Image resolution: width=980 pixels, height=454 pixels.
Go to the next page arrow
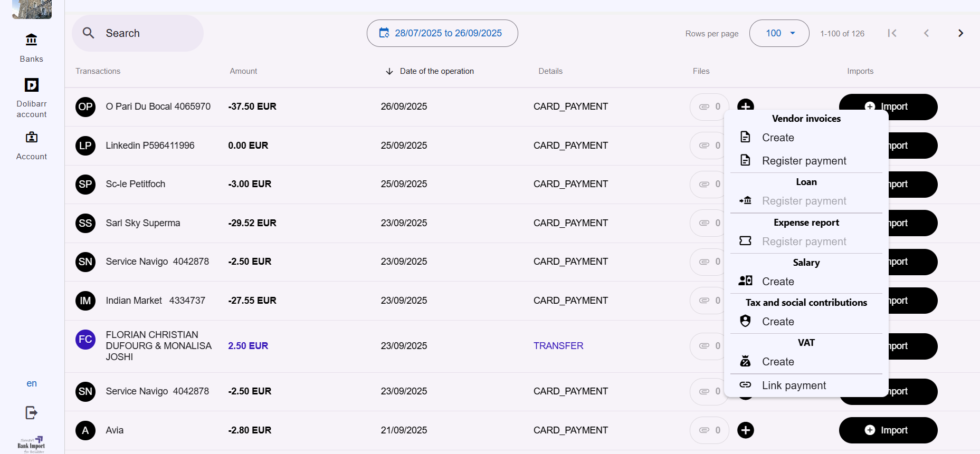[x=960, y=33]
